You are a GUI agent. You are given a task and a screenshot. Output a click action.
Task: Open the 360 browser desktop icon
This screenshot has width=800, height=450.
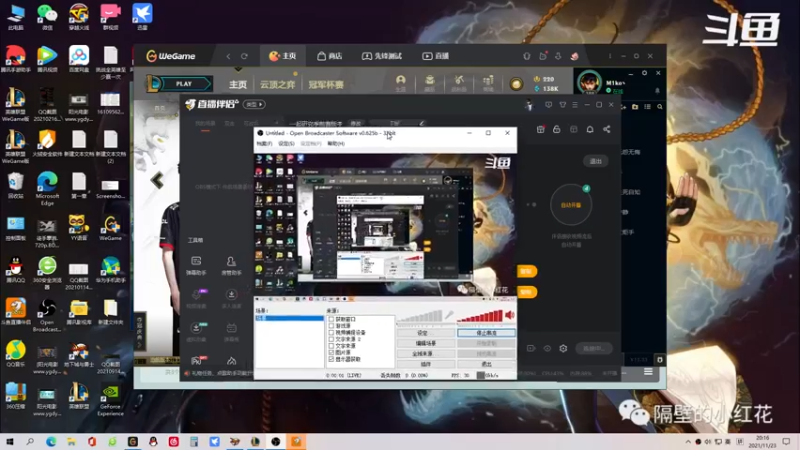click(47, 272)
